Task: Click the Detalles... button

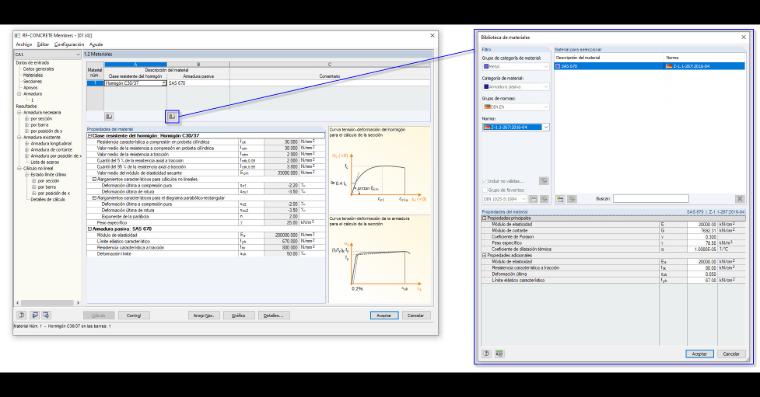Action: coord(273,316)
